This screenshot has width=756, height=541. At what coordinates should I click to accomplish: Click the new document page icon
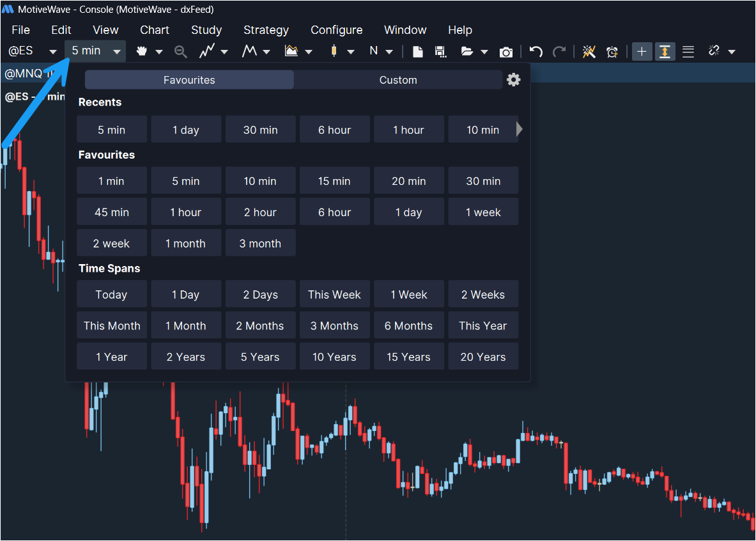click(418, 52)
